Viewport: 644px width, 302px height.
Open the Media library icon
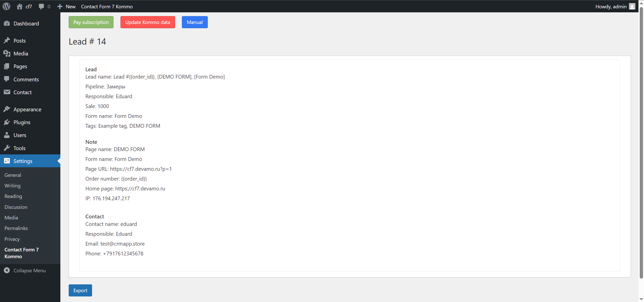pyautogui.click(x=7, y=53)
